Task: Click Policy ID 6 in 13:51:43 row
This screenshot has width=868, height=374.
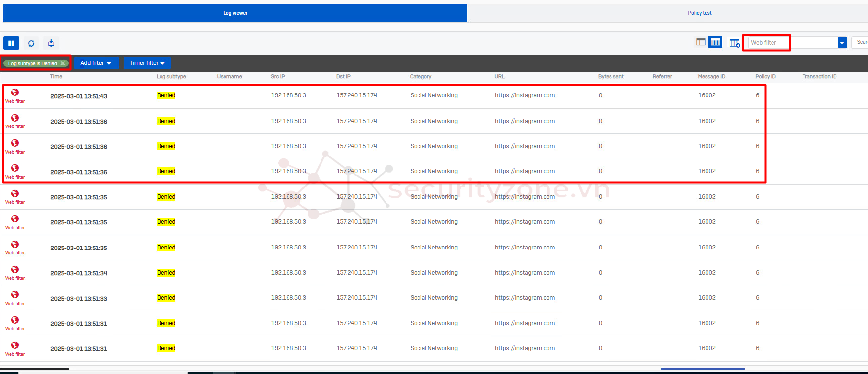Action: 758,95
